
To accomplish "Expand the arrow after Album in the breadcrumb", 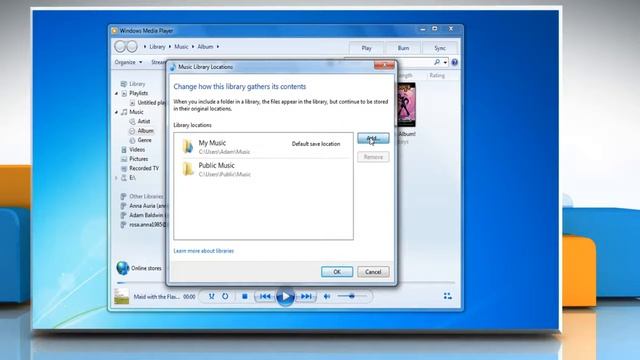I will click(x=218, y=47).
